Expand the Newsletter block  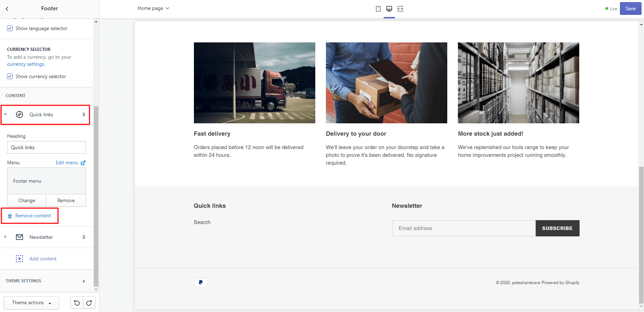(x=5, y=237)
